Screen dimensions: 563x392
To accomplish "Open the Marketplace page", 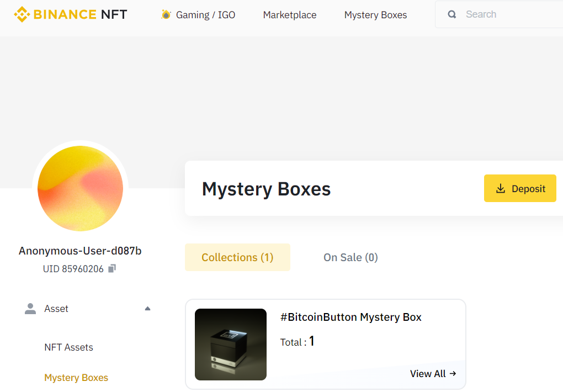I will [x=290, y=15].
